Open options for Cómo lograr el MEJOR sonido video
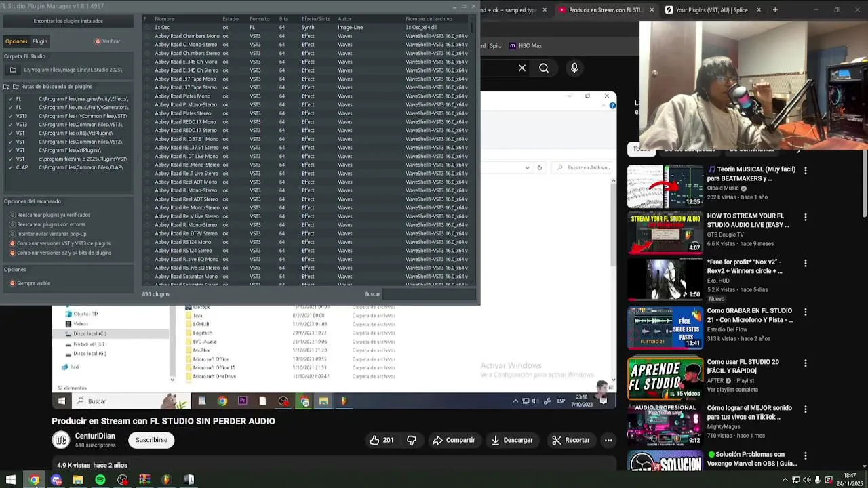Viewport: 868px width, 488px height. click(806, 409)
